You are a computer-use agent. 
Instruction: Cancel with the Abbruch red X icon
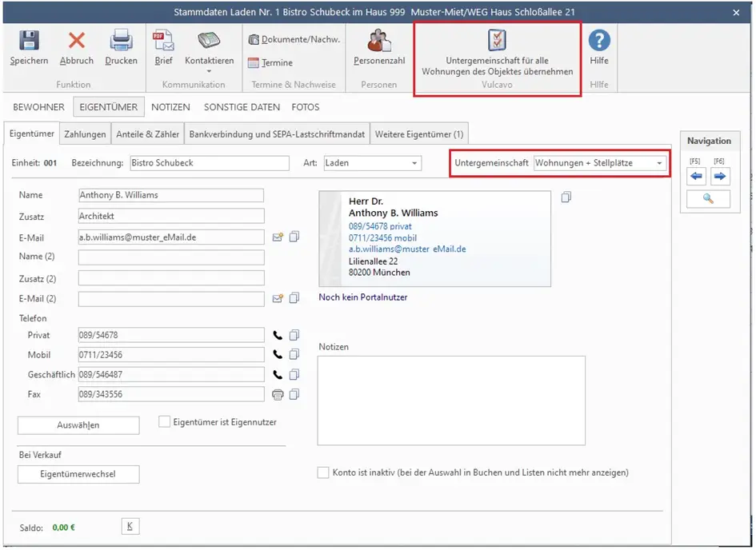77,41
